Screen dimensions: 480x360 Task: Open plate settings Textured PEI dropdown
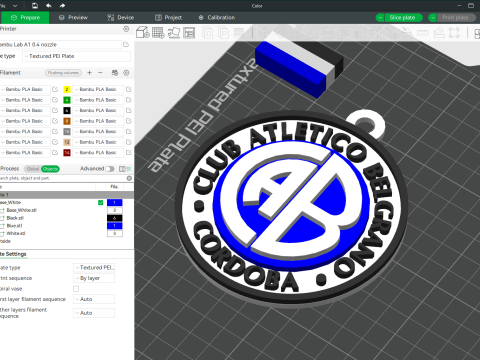[94, 267]
